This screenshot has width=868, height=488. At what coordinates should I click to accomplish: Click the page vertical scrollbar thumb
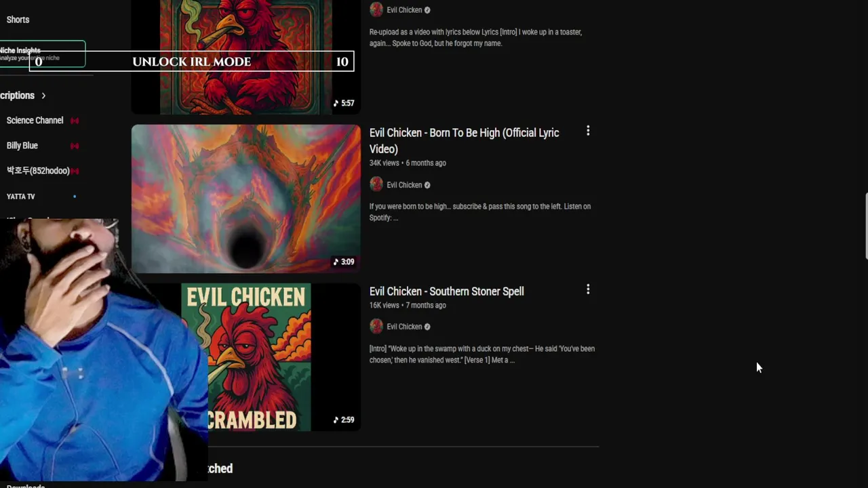coord(865,226)
